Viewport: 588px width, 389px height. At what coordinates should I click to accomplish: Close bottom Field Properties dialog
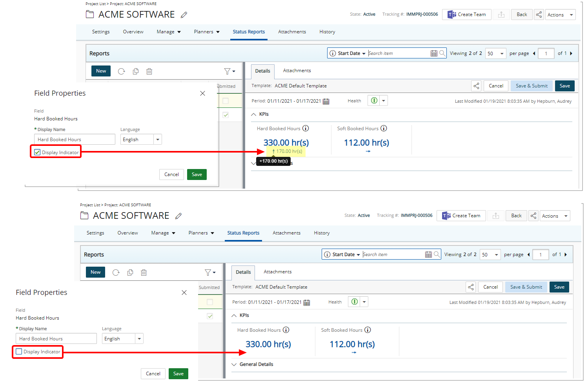[x=184, y=293]
